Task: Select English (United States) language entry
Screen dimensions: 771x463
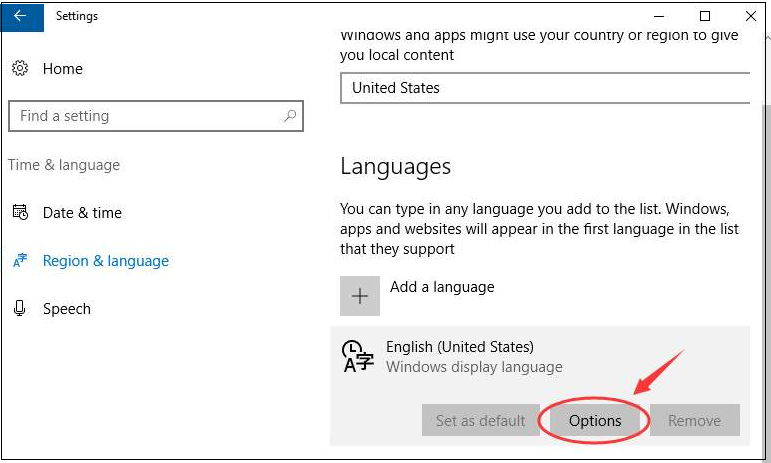Action: point(540,357)
